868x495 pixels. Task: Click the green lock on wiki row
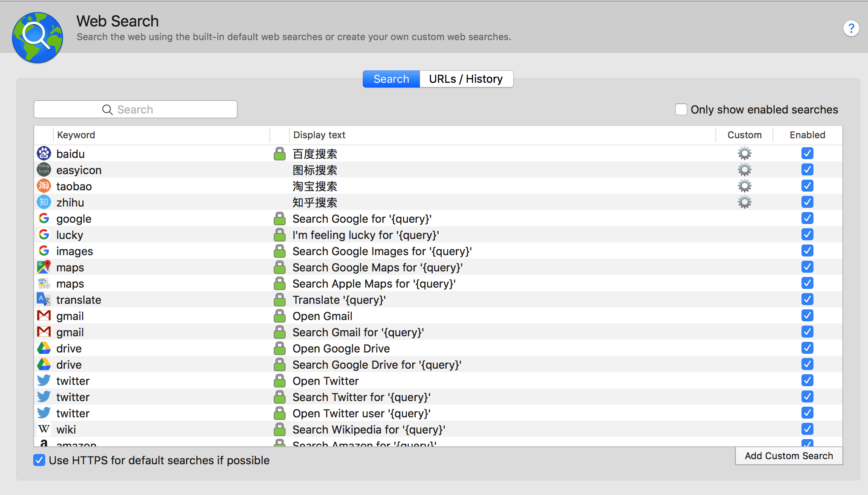point(280,429)
